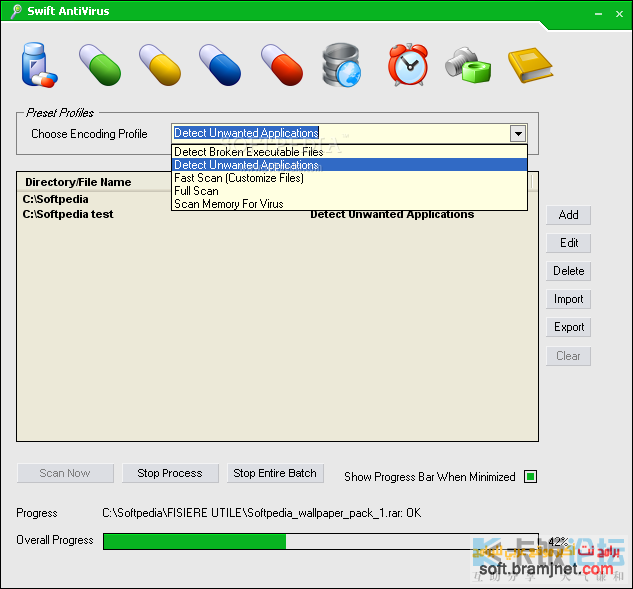Click the Overall Progress bar
633x589 pixels.
(321, 541)
